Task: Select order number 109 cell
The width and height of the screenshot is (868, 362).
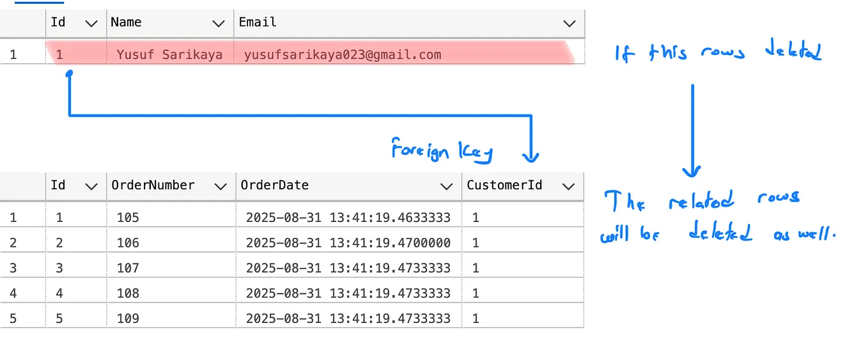Action: tap(128, 318)
